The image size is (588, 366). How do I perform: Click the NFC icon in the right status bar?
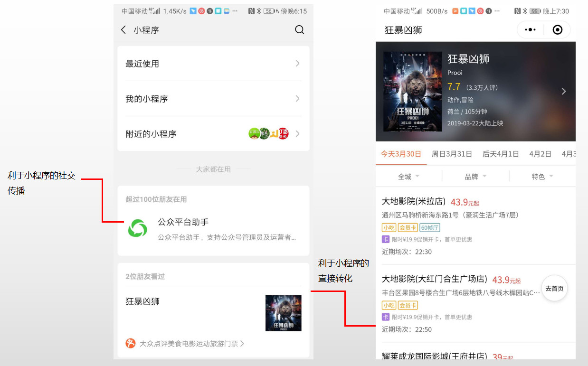click(x=517, y=11)
